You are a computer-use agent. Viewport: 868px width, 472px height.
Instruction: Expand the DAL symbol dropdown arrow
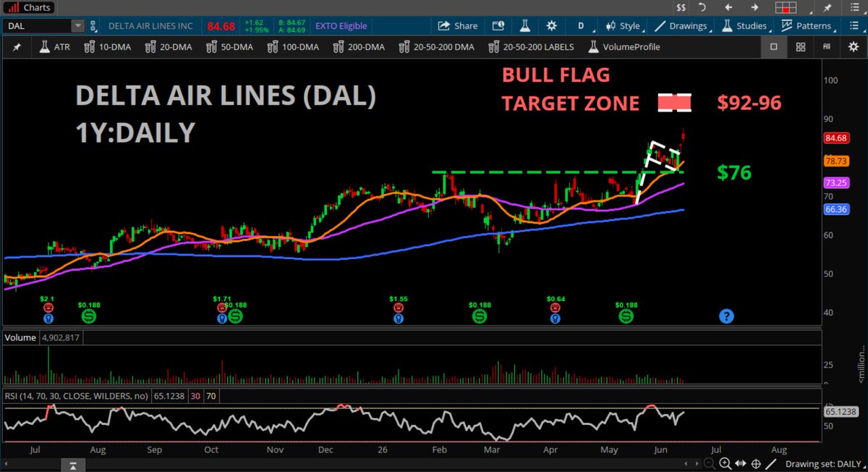click(x=78, y=25)
